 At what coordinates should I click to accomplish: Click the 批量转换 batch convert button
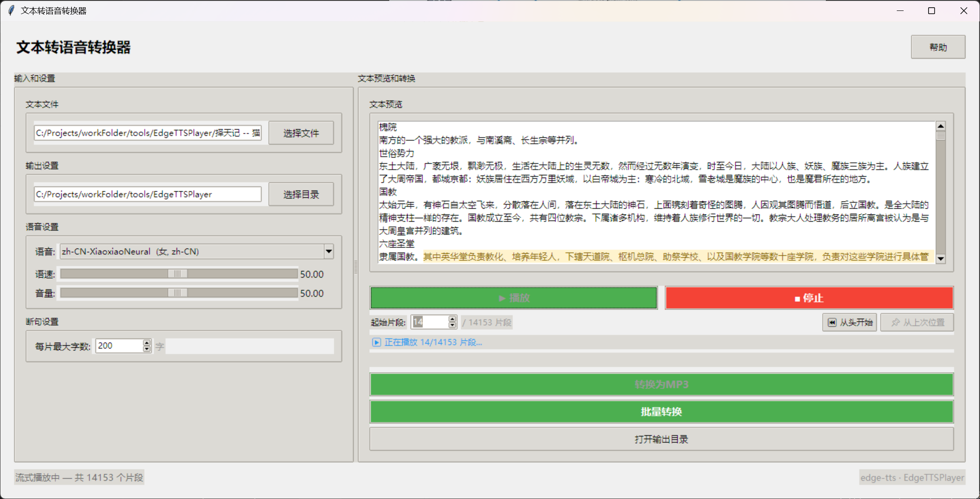[661, 412]
